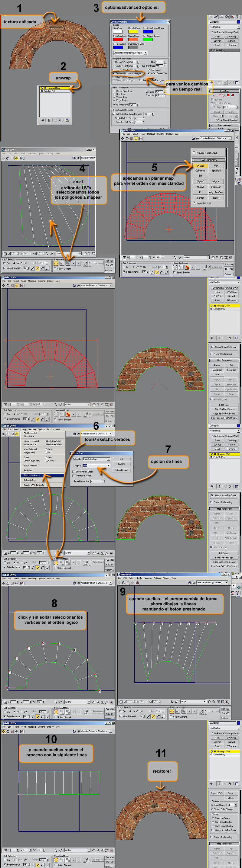Select the Vertex Color Channel radio button
The width and height of the screenshot is (242, 868).
[212, 809]
